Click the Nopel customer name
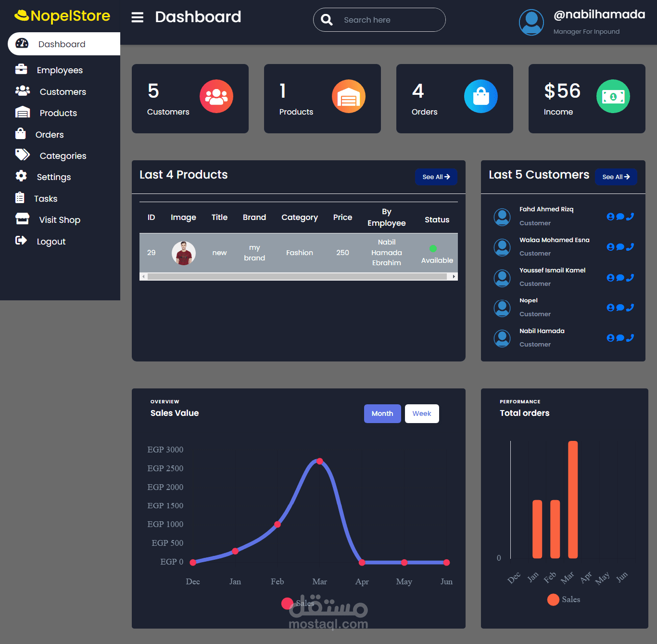Image resolution: width=657 pixels, height=644 pixels. tap(529, 300)
